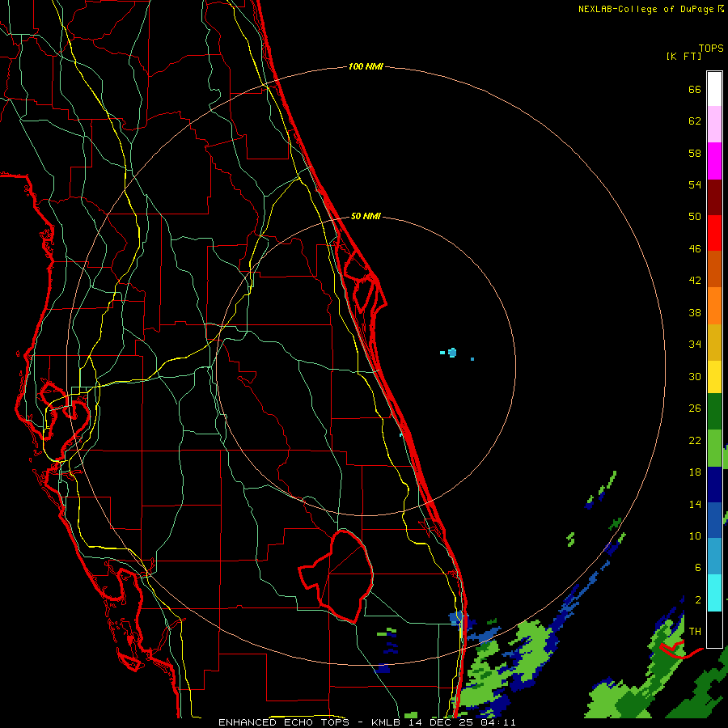Select the "22" legend value

(x=695, y=440)
